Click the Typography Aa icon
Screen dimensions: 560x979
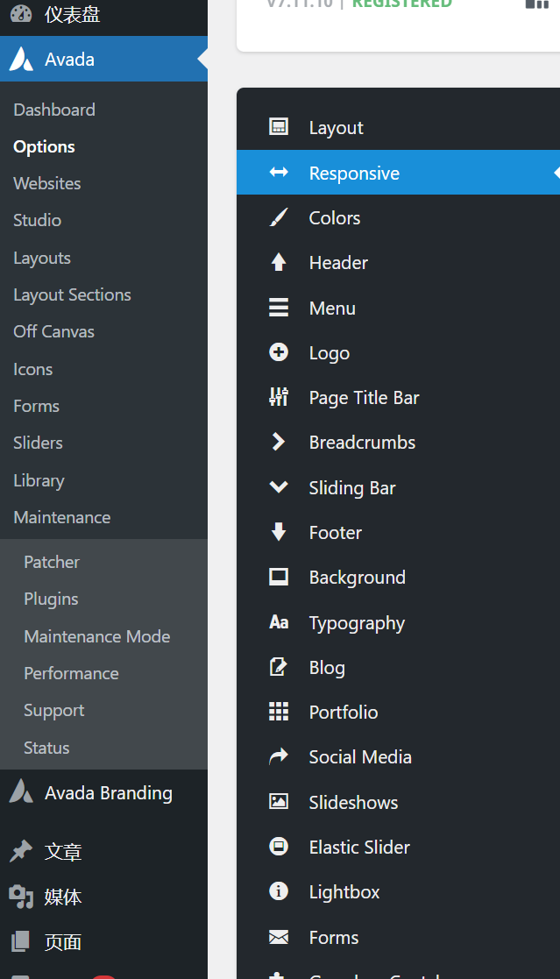point(279,622)
